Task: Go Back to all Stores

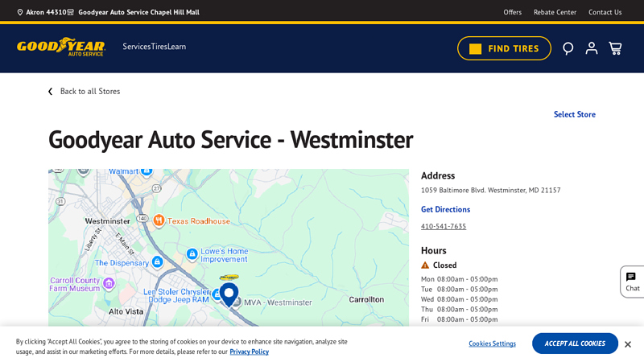Action: (x=90, y=91)
